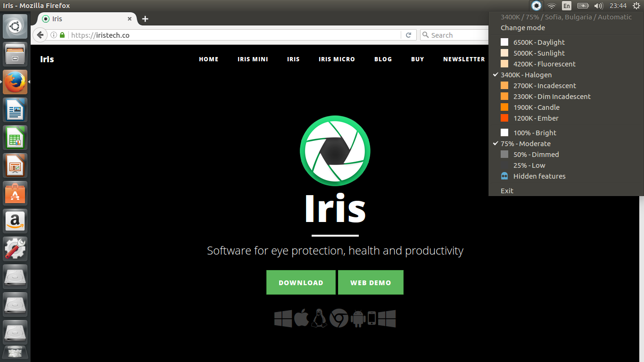Open the Iris tray indicator icon
This screenshot has width=644, height=362.
(536, 6)
